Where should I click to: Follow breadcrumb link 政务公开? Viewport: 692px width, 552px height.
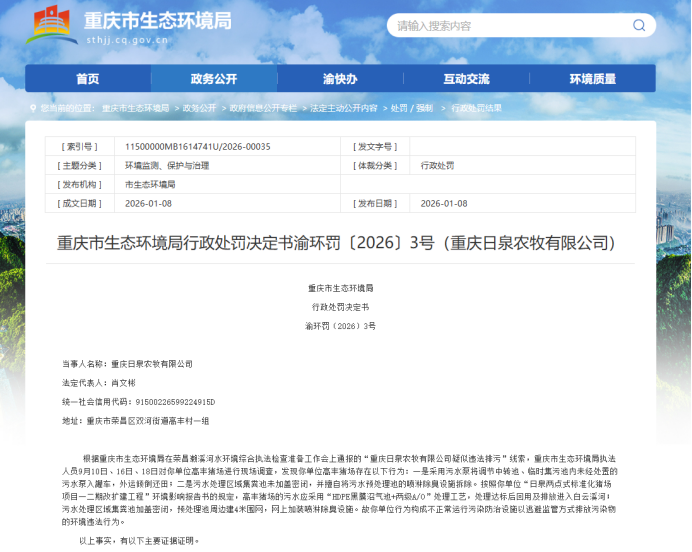pos(199,108)
